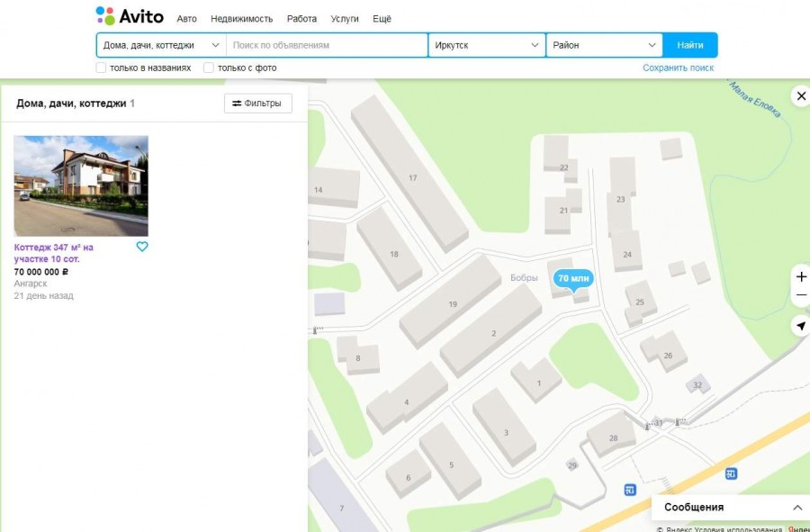Open the Район district dropdown
The image size is (810, 532).
pos(604,45)
